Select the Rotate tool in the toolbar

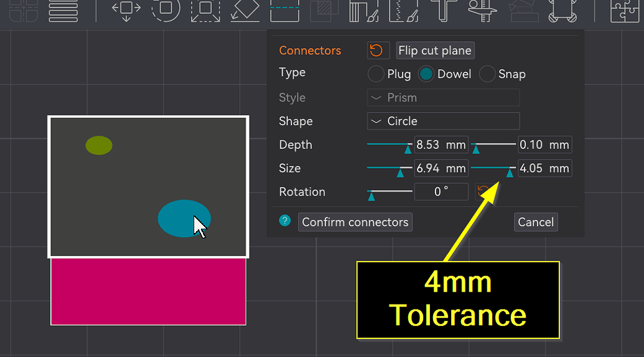point(166,9)
